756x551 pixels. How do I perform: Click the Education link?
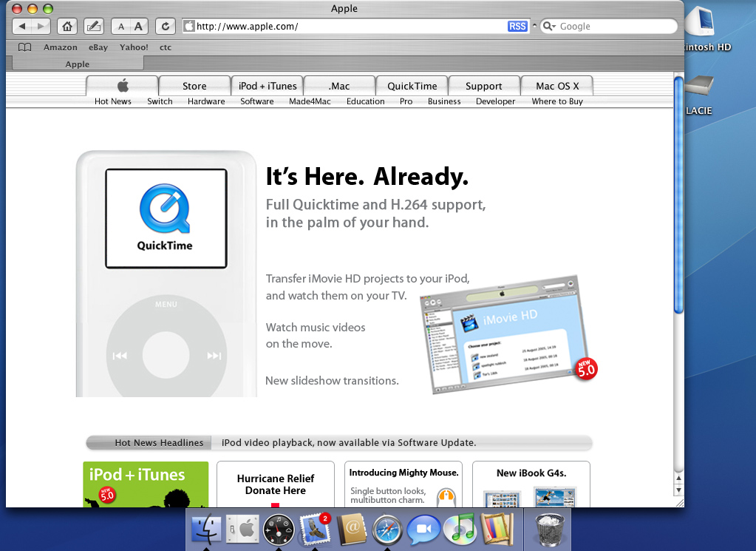coord(366,101)
